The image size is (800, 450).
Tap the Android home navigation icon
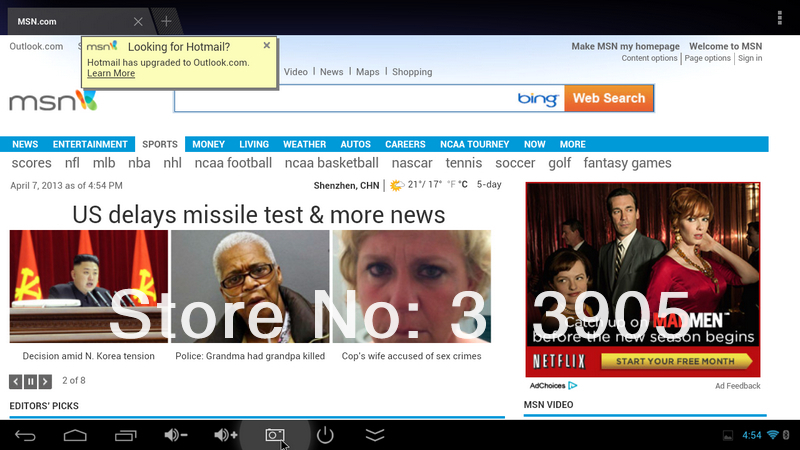coord(75,435)
